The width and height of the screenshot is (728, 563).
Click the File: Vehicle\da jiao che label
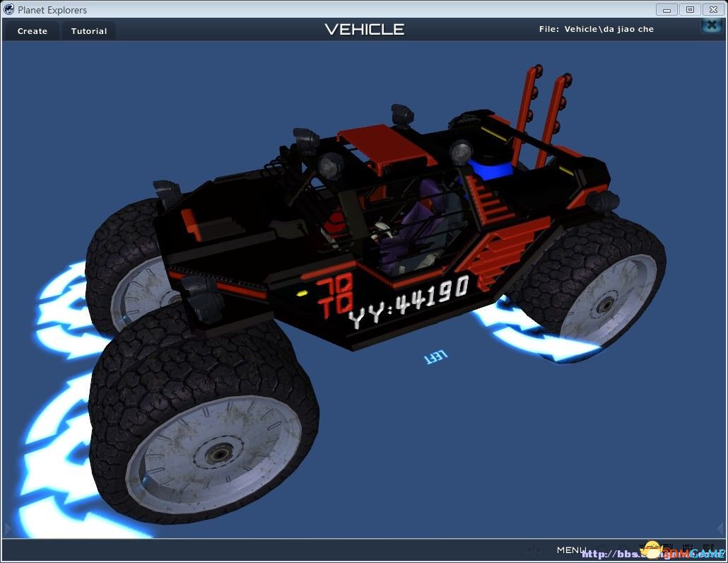[x=596, y=29]
